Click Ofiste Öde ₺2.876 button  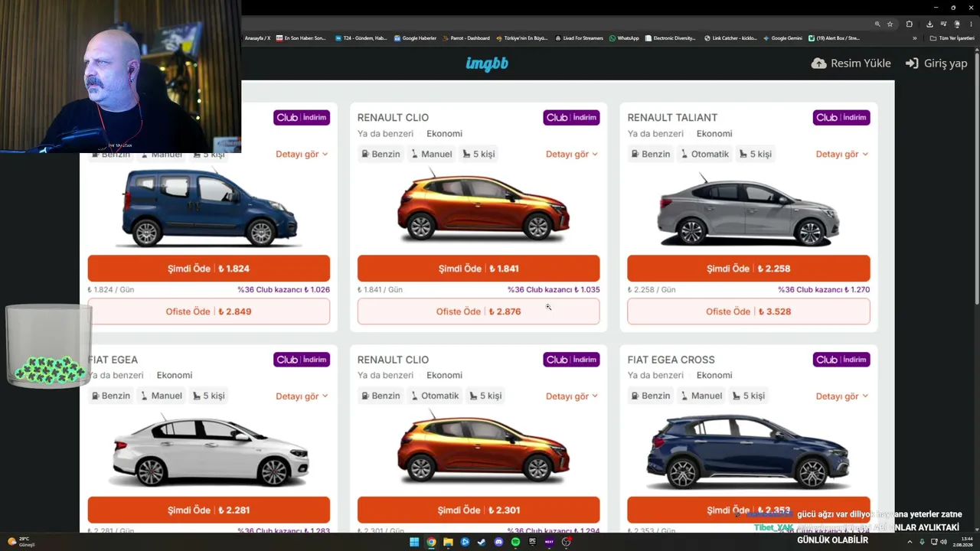479,311
